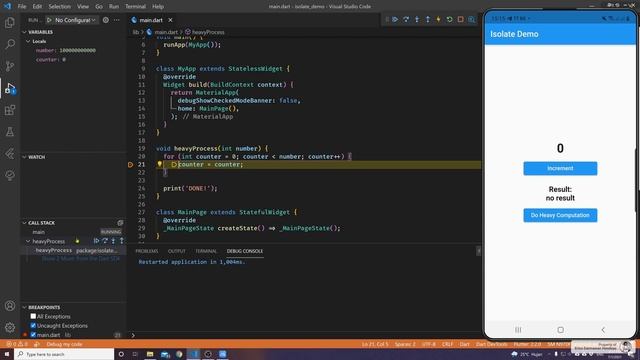
Task: Click Step Out in the debug toolbar
Action: [428, 19]
